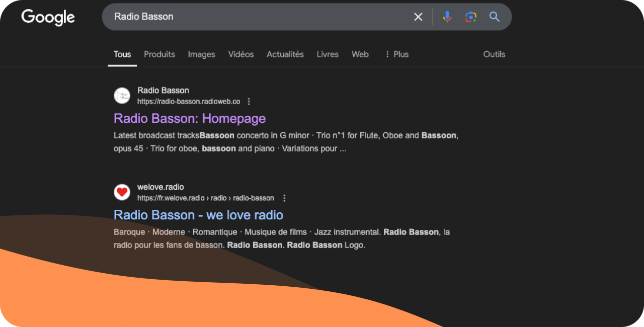The height and width of the screenshot is (327, 644).
Task: Select the Vidéos results filter
Action: [x=240, y=54]
